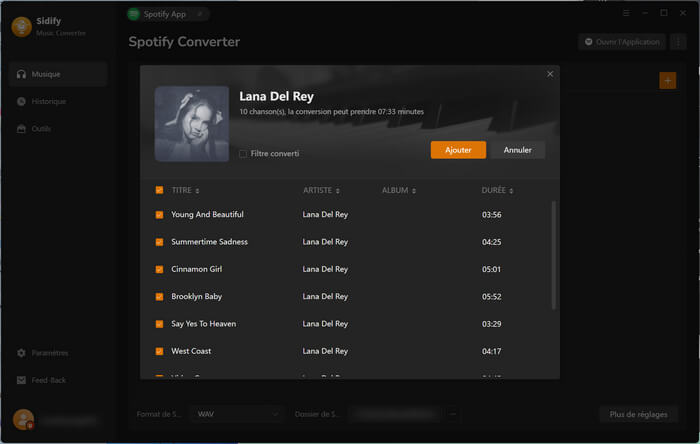Open the three-dot more options menu
Screen dimensions: 700x444
[678, 42]
